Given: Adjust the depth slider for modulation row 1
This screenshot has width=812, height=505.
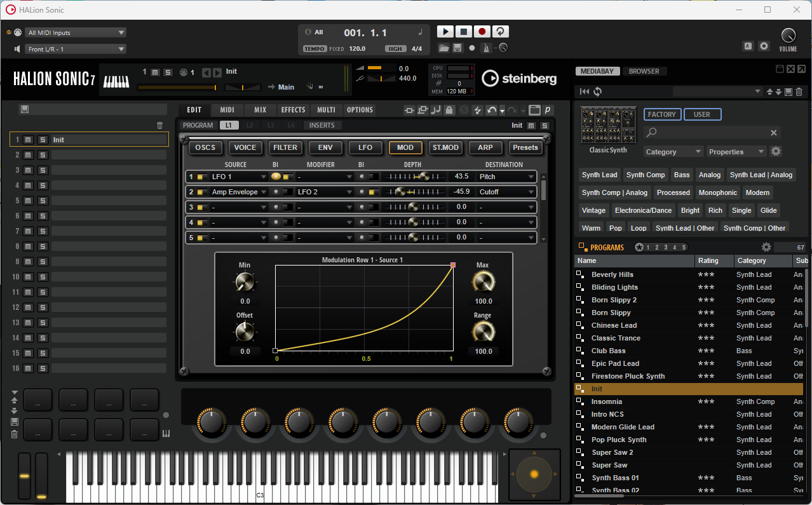Looking at the screenshot, I should (415, 177).
